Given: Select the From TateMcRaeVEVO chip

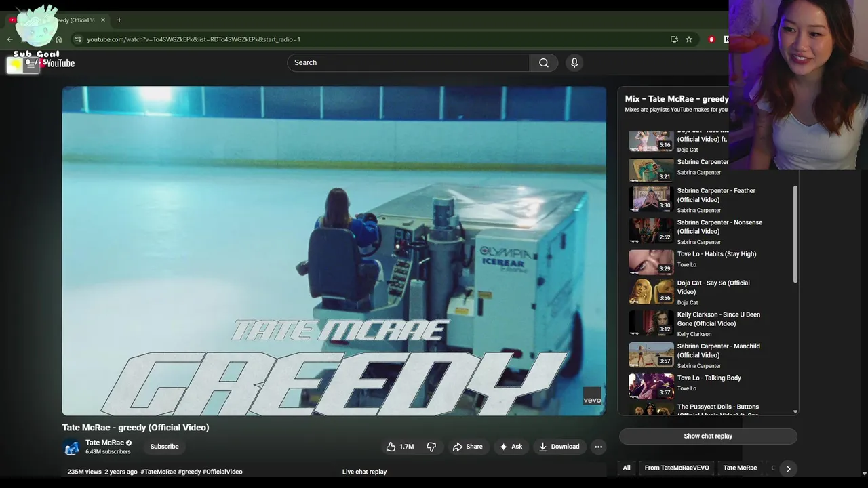Looking at the screenshot, I should [677, 468].
